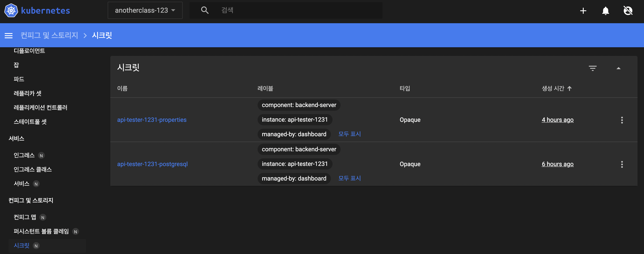
Task: Open the api-tester-1231-properties secret link
Action: [x=152, y=120]
